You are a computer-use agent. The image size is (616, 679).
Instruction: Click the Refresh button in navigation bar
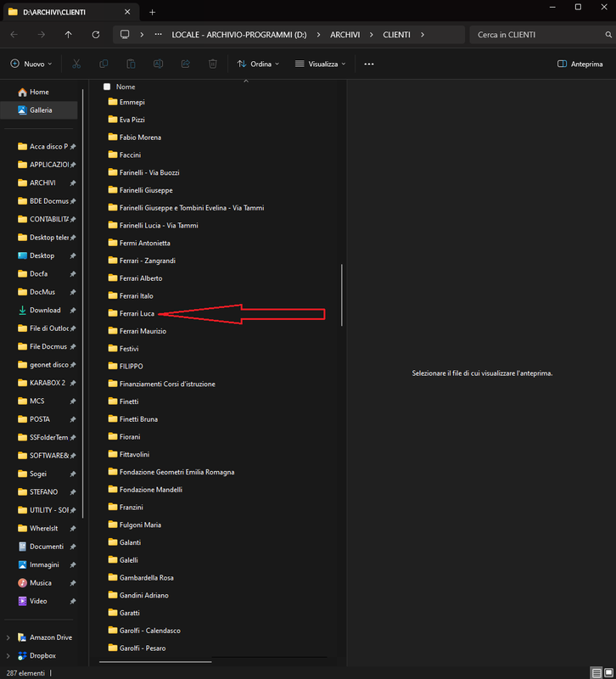point(96,35)
